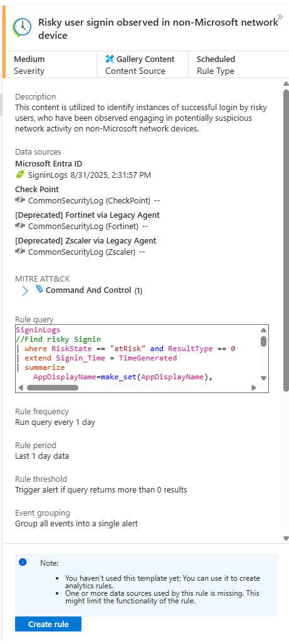
Task: Click the Create rule button
Action: [48, 625]
